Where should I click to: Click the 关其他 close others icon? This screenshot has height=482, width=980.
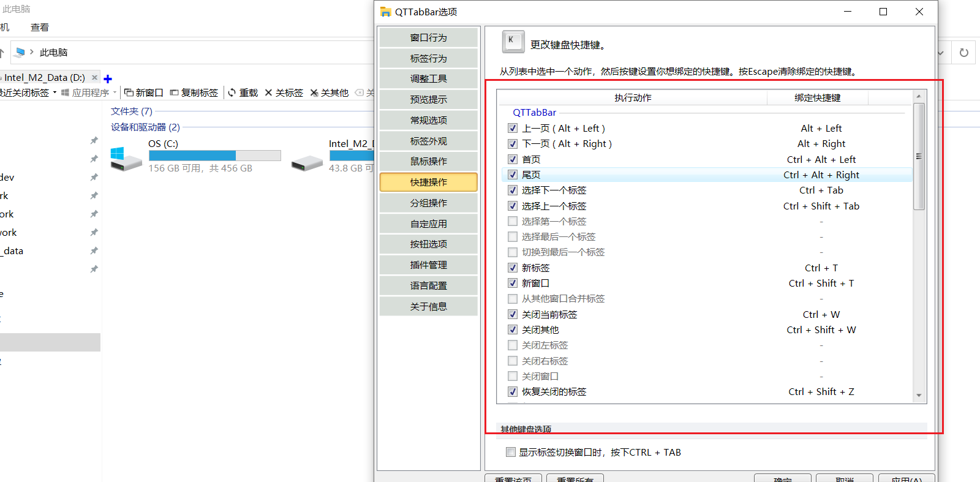(x=314, y=92)
